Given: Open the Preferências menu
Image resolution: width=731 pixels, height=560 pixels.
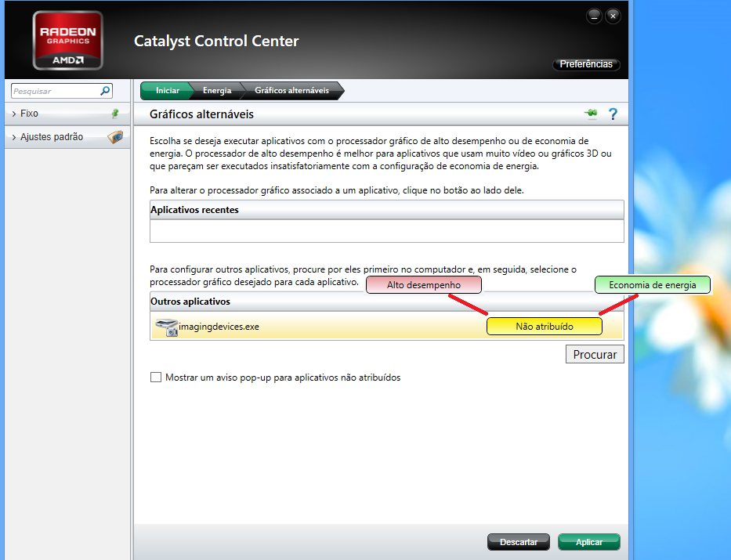Looking at the screenshot, I should 586,64.
